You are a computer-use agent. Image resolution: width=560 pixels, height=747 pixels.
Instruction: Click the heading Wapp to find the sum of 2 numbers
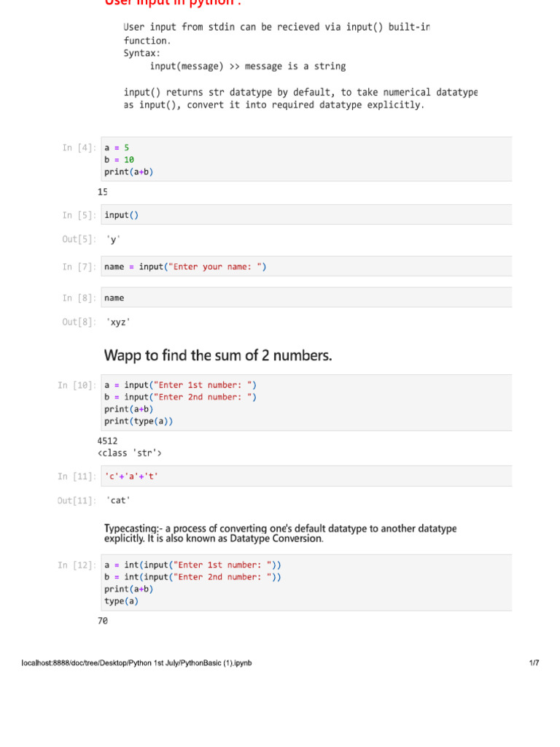(218, 355)
